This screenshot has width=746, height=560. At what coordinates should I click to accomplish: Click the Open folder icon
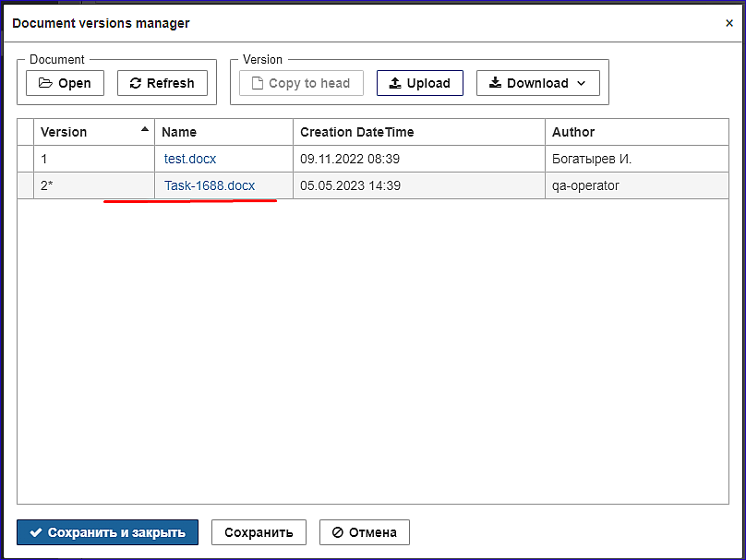click(x=45, y=83)
